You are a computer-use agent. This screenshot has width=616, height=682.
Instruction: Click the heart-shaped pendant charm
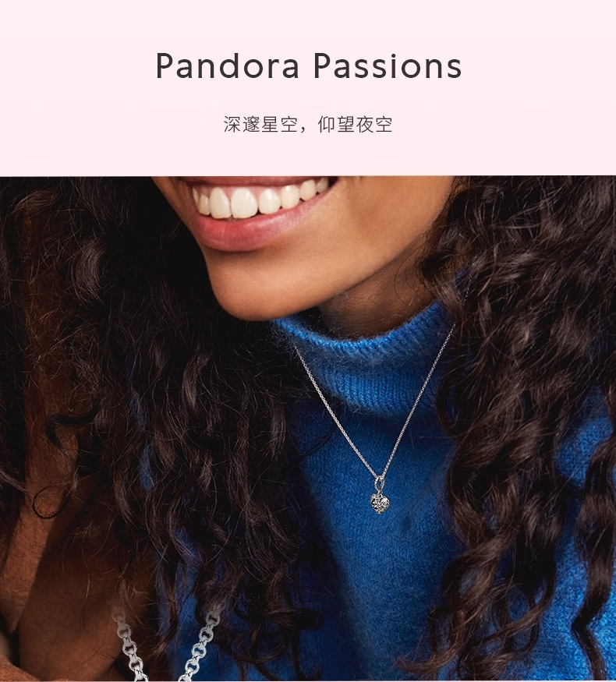click(x=380, y=502)
